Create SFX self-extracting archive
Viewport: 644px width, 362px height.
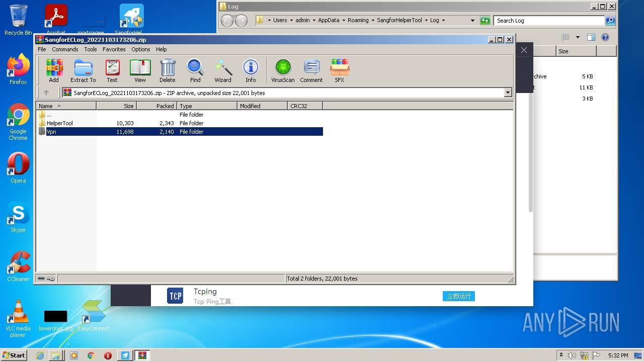[340, 71]
